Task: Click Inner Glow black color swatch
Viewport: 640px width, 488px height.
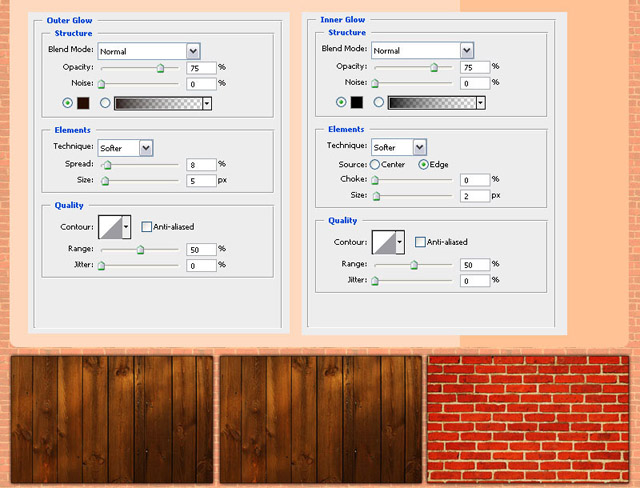Action: click(x=357, y=102)
